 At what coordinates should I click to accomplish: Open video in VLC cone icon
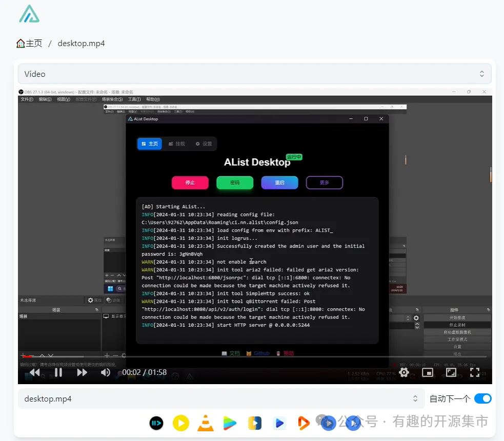pos(206,423)
